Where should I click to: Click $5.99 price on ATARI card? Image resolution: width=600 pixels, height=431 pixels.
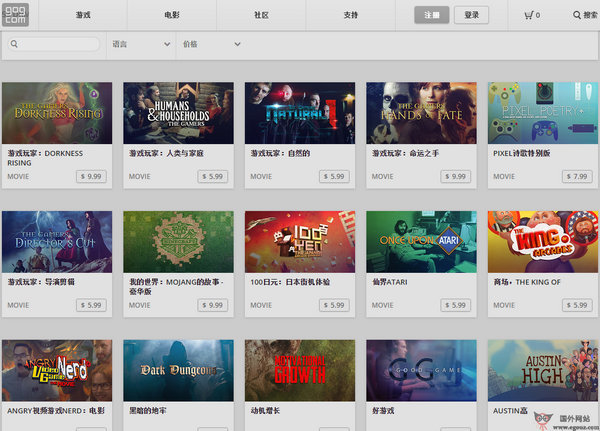pyautogui.click(x=456, y=305)
